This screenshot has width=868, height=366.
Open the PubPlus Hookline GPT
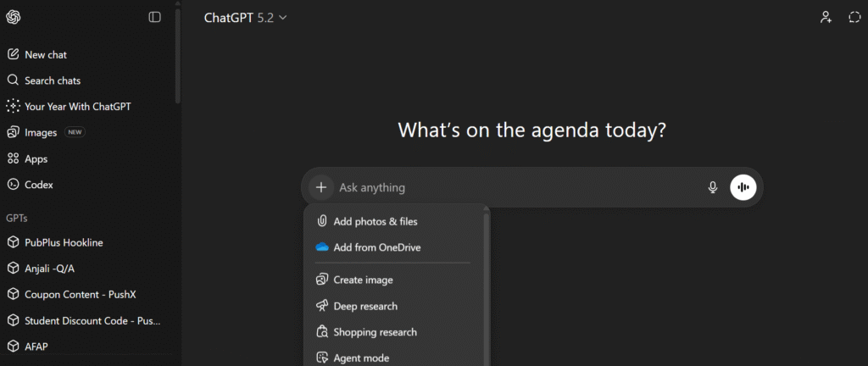click(x=64, y=242)
